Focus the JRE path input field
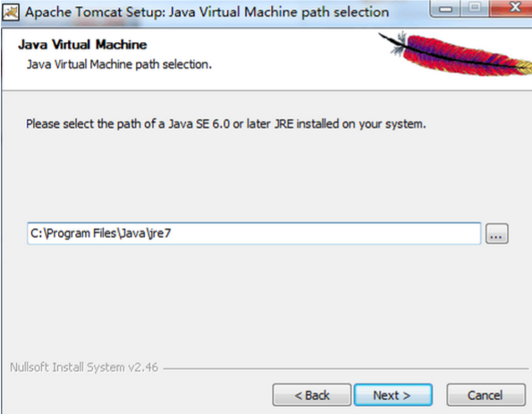The image size is (532, 414). pyautogui.click(x=254, y=233)
